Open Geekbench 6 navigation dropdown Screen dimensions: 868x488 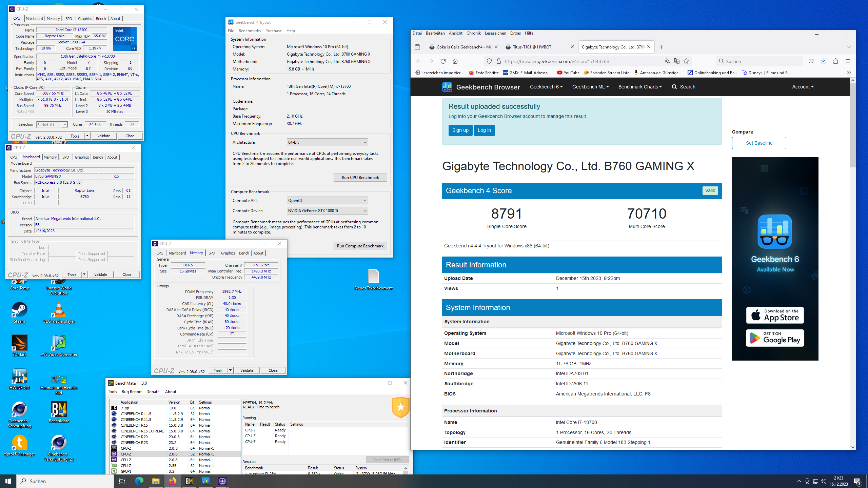tap(546, 87)
